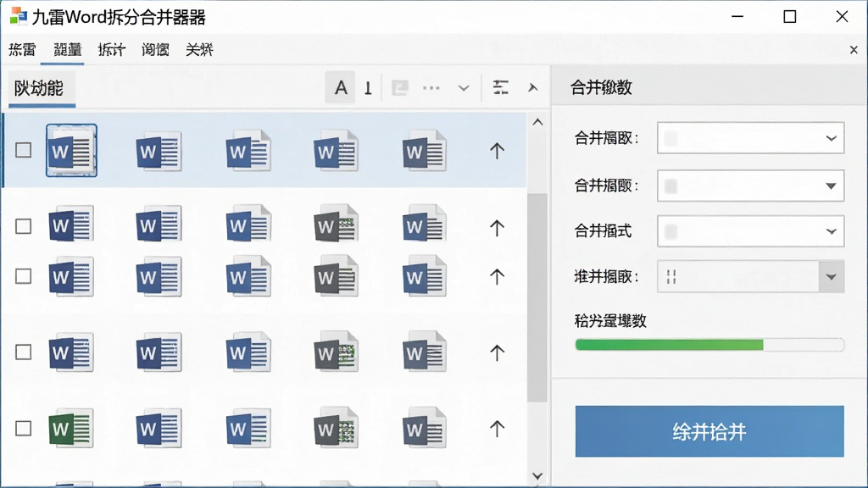Click the app logo in the title bar

point(19,17)
